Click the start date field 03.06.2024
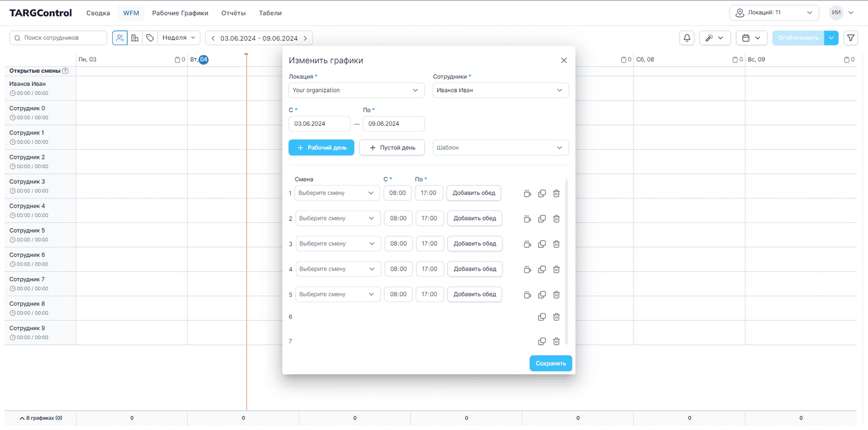The height and width of the screenshot is (430, 868). tap(319, 124)
